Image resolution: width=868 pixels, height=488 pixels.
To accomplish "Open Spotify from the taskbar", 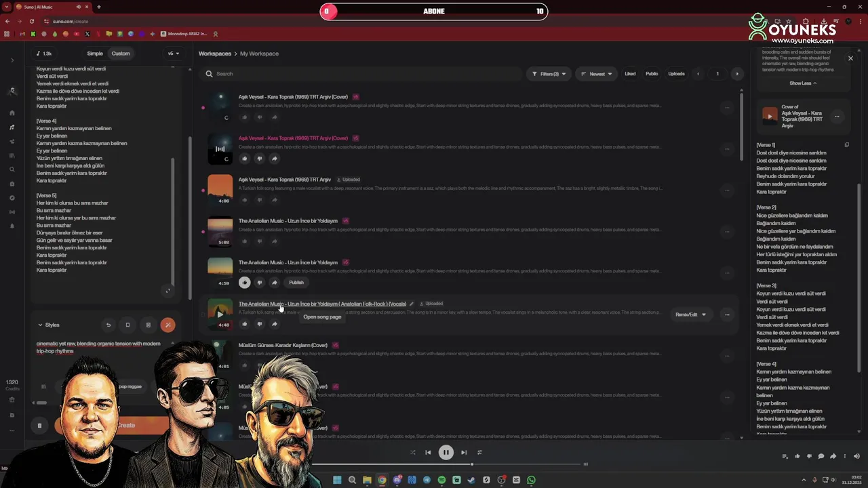I will point(441,480).
